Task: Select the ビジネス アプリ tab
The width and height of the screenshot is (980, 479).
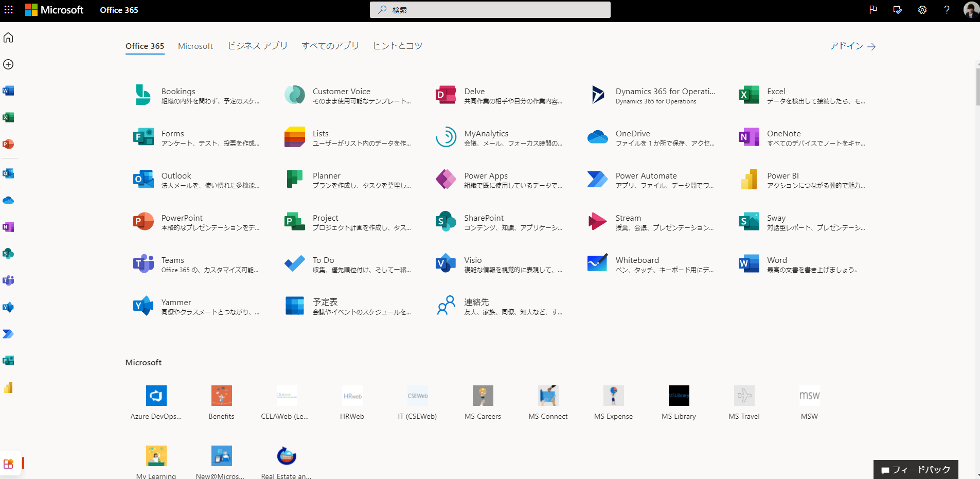Action: 257,46
